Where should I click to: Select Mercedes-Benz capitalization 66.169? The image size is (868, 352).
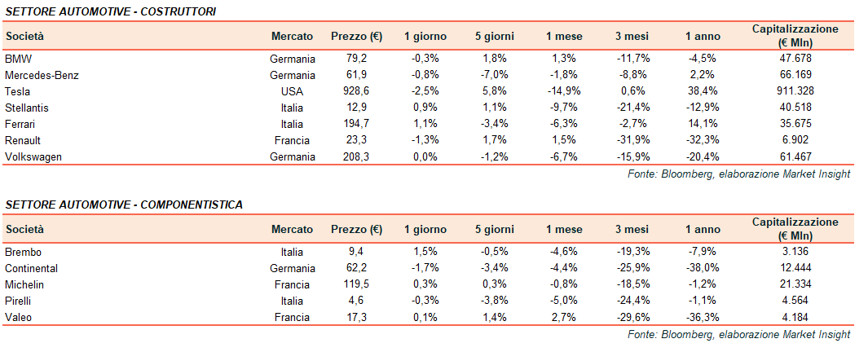pyautogui.click(x=795, y=75)
